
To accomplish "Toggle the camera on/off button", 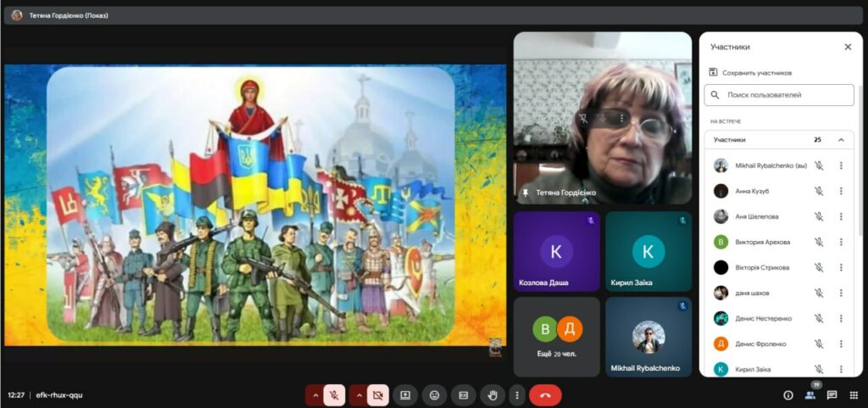I will coord(378,395).
